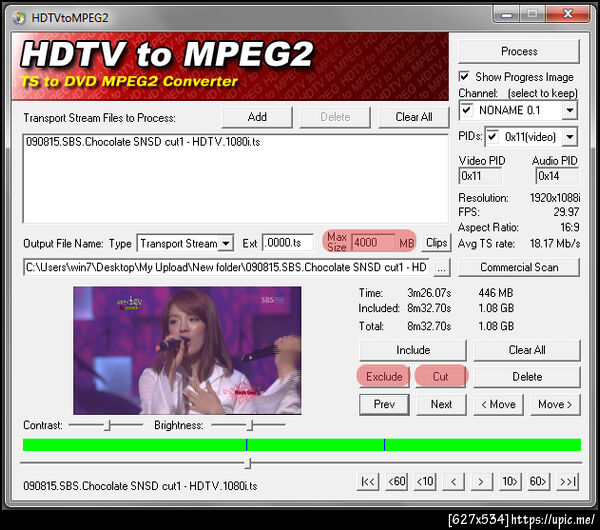Adjust the Brightness slider handle

tap(250, 425)
